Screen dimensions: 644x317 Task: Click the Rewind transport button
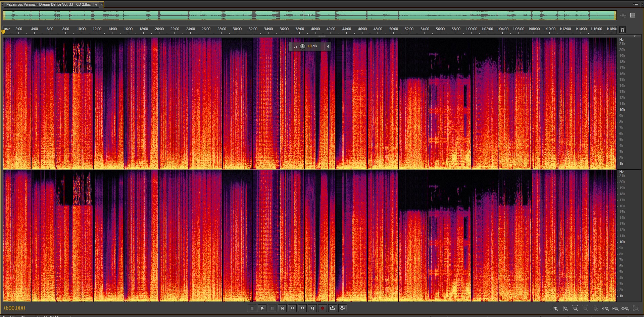coord(292,308)
